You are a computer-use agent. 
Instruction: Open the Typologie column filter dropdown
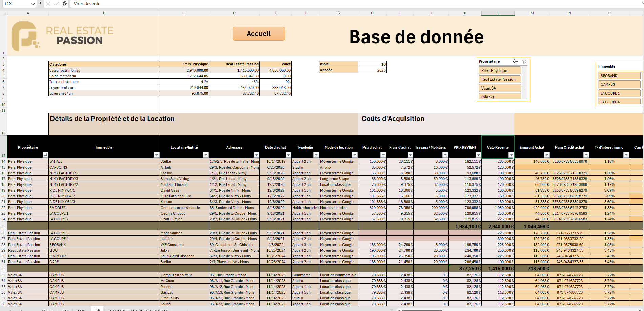pyautogui.click(x=316, y=155)
